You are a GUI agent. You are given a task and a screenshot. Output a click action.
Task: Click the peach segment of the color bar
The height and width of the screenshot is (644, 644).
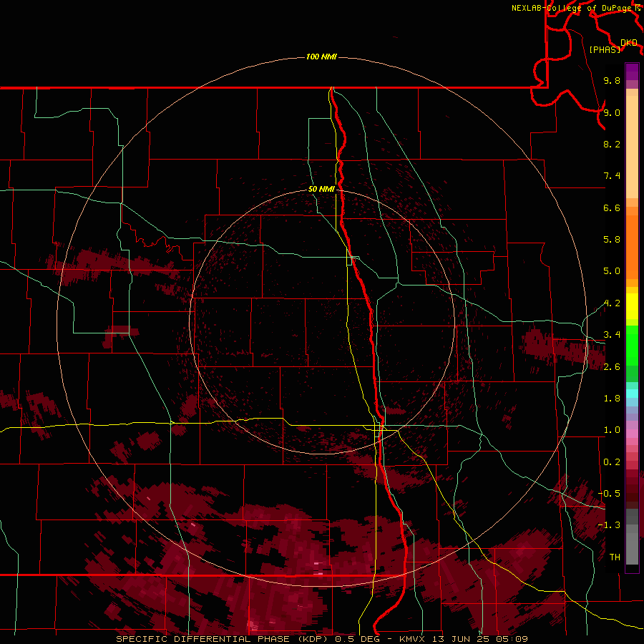(x=632, y=147)
